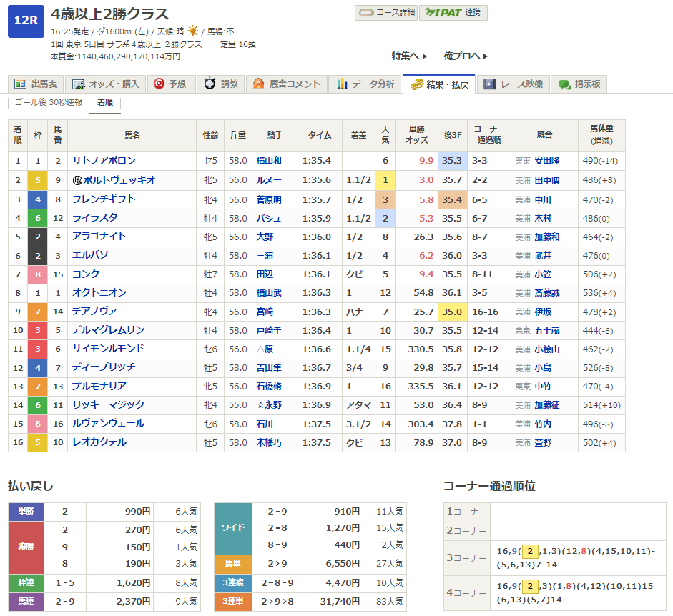Select the 着順 sub-tab

click(105, 103)
